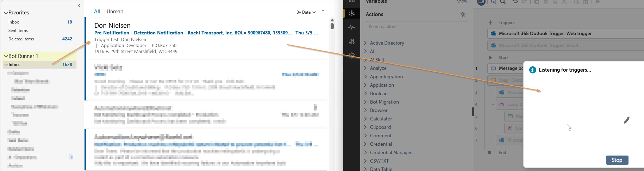Click the sort direction arrow in the Outlook list
Viewport: 644px width, 171px height.
click(x=323, y=12)
